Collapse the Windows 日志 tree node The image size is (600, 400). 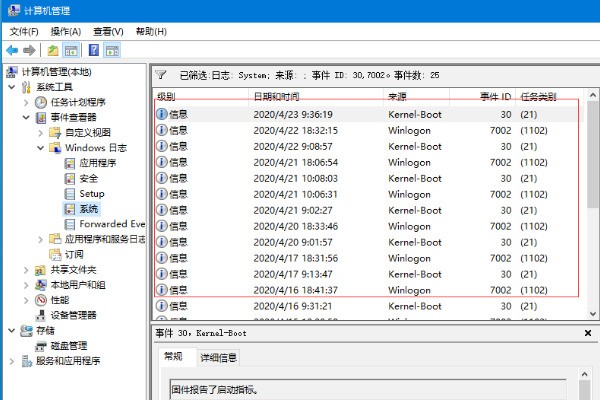(x=41, y=148)
